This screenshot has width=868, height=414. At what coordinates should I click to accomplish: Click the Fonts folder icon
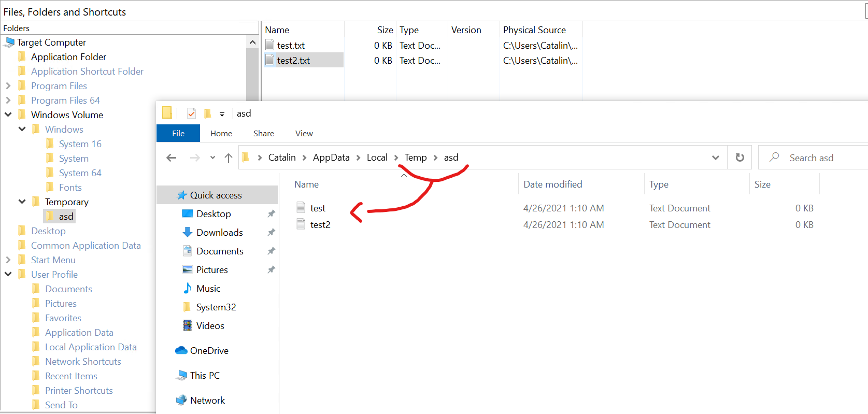pyautogui.click(x=50, y=187)
